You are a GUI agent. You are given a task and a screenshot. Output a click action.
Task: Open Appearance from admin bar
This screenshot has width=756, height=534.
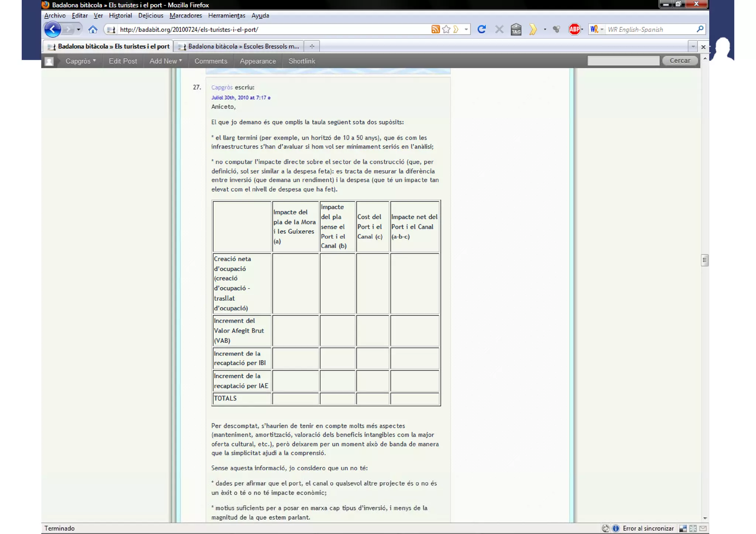258,61
